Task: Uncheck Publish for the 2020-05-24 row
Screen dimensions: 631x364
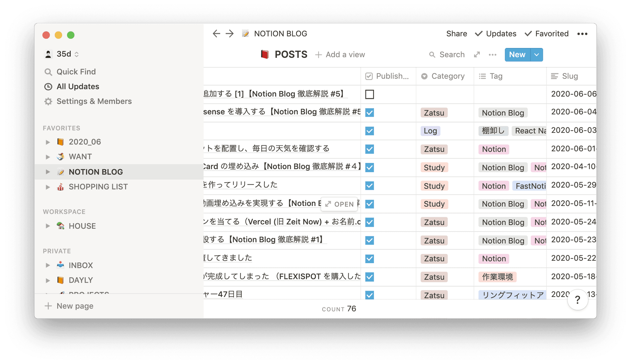Action: [x=370, y=222]
